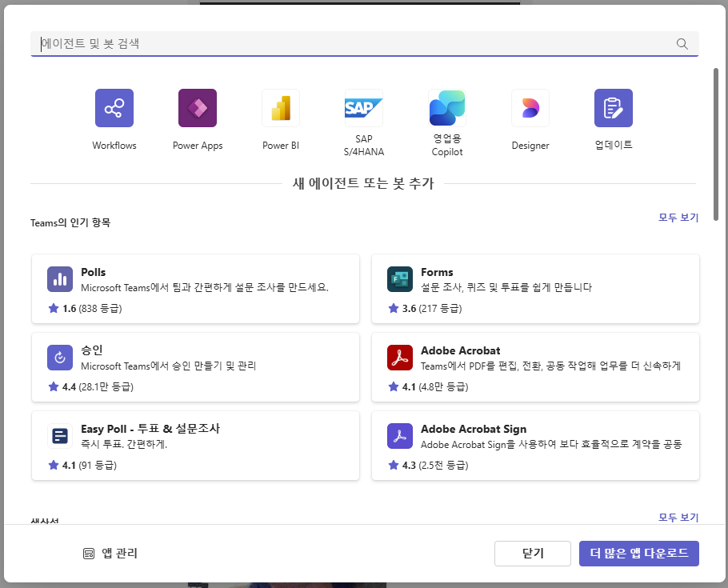Click the search magnifier icon
Screen dimensions: 728x588
click(x=682, y=44)
